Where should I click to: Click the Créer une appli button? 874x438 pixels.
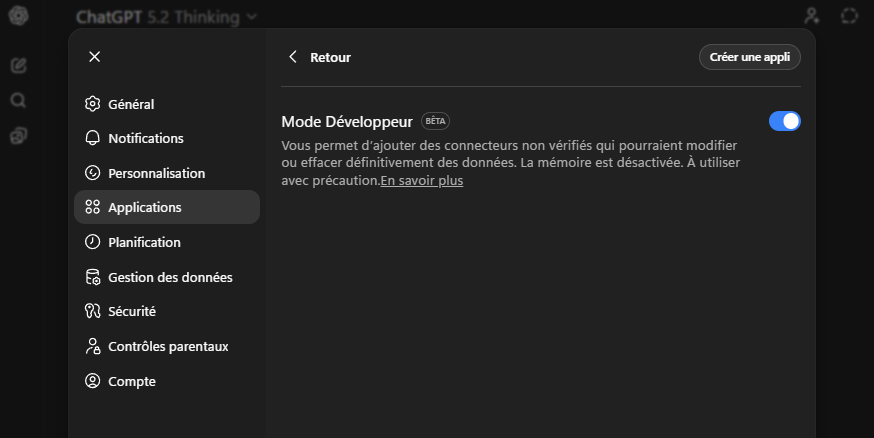749,57
